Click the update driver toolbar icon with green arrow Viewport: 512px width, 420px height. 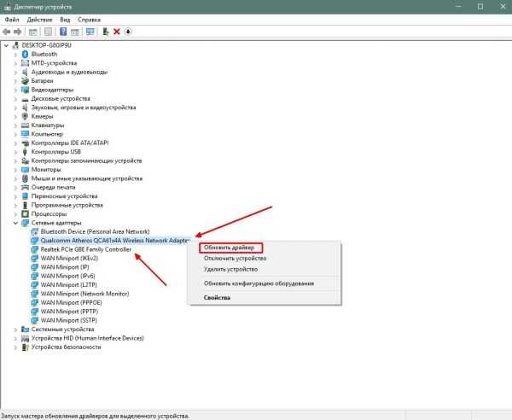click(106, 32)
